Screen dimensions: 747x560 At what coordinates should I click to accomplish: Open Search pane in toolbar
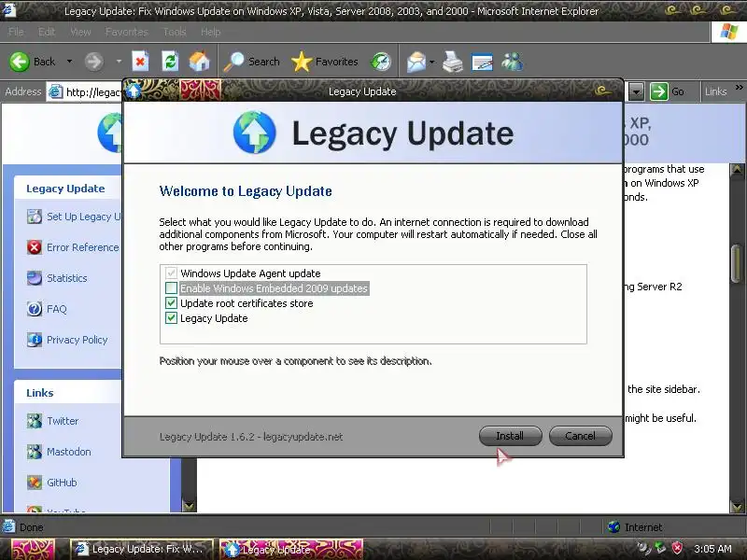click(x=251, y=62)
